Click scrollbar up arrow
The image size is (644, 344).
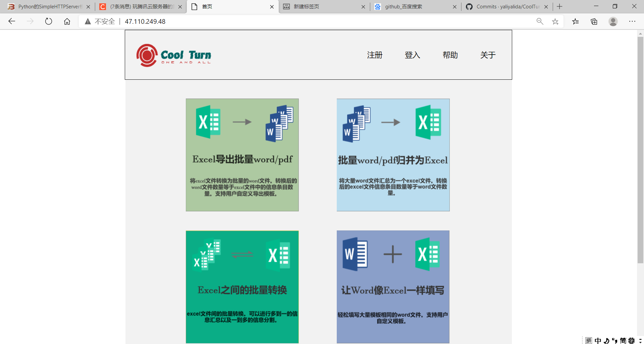pyautogui.click(x=640, y=33)
